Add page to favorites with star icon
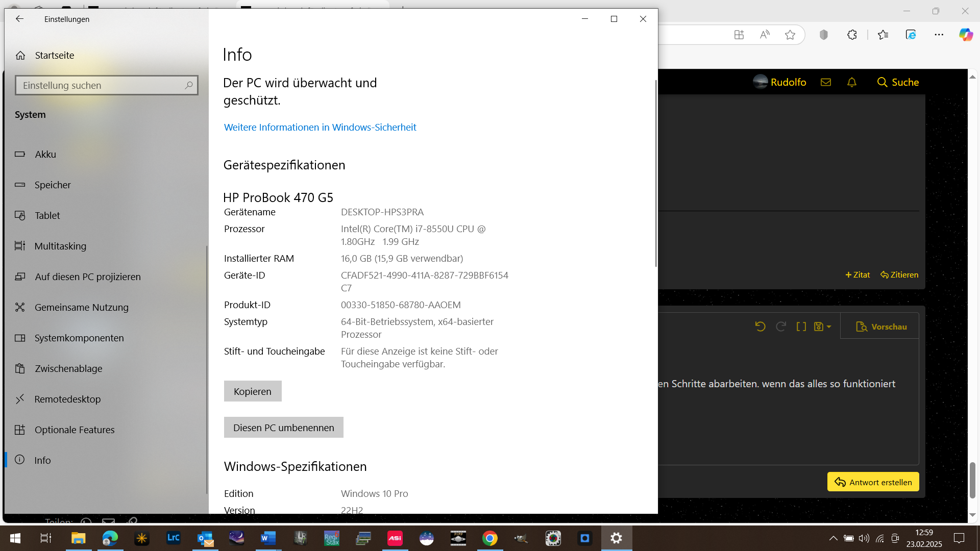The height and width of the screenshot is (551, 980). 790,35
